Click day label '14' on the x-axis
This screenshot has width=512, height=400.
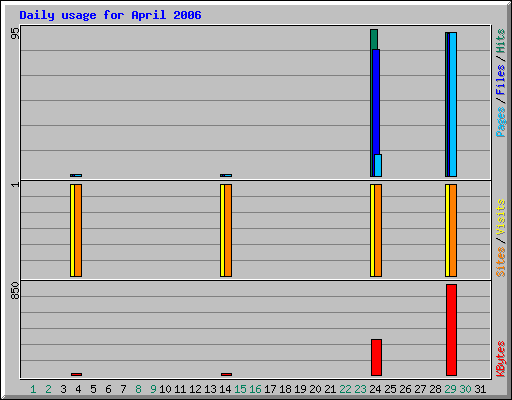click(225, 389)
